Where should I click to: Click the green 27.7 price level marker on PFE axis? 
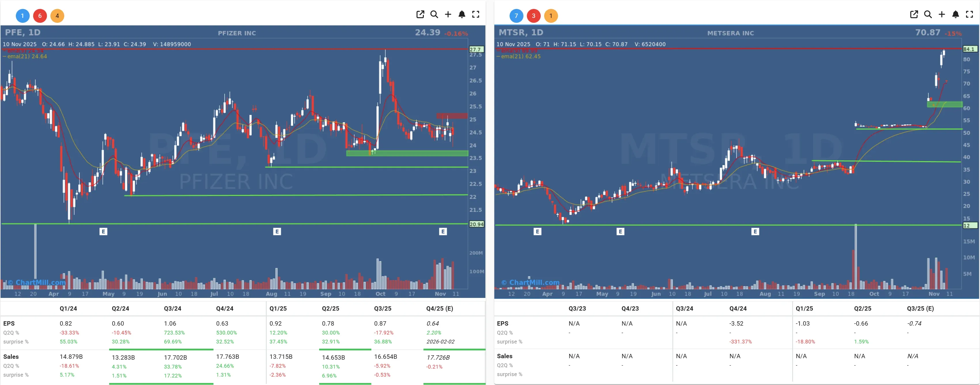point(477,50)
